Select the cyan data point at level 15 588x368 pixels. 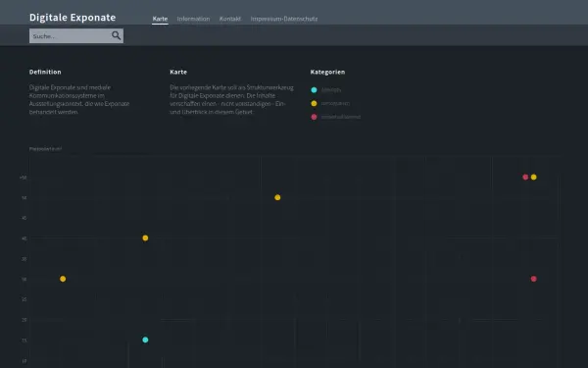point(145,340)
